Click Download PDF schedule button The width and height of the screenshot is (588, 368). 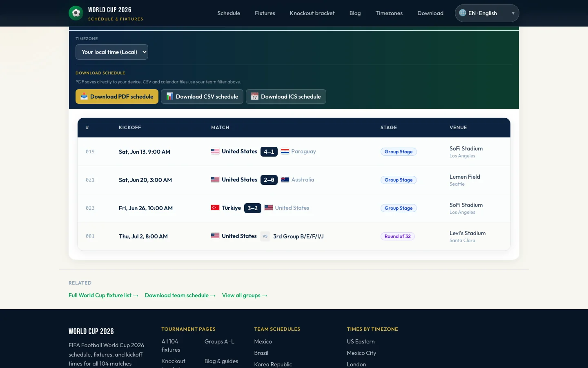(117, 96)
